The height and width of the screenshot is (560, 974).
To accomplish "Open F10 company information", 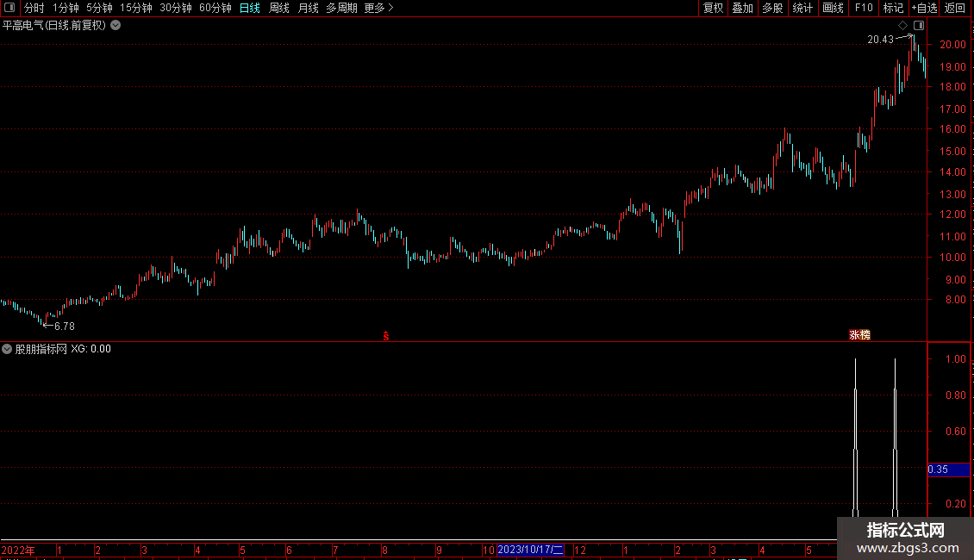I will click(864, 8).
